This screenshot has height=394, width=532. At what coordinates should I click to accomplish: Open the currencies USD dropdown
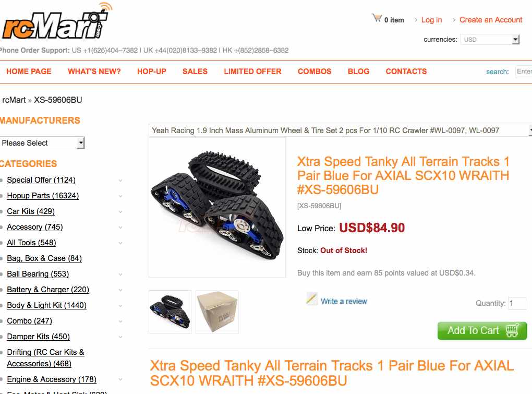pos(490,39)
